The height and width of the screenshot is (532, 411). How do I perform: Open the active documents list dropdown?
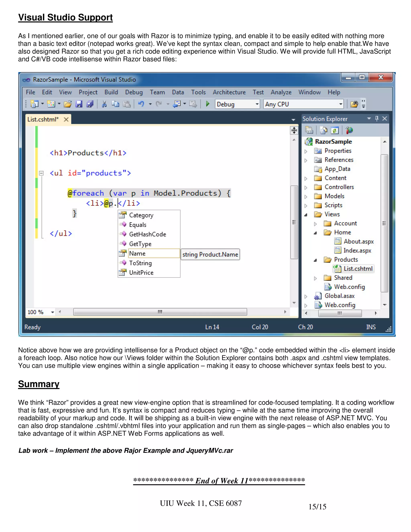[293, 120]
